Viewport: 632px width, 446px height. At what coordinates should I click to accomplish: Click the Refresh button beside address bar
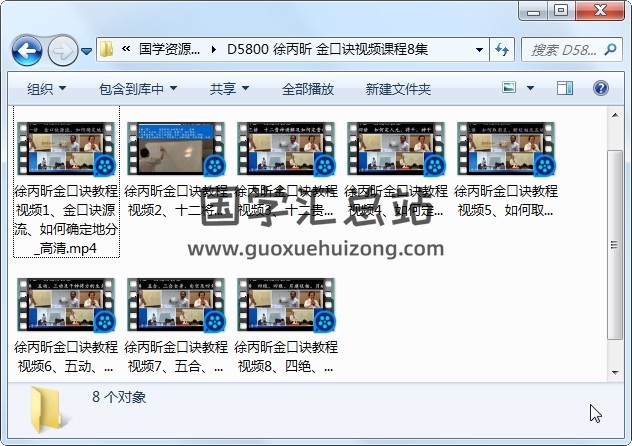[502, 50]
